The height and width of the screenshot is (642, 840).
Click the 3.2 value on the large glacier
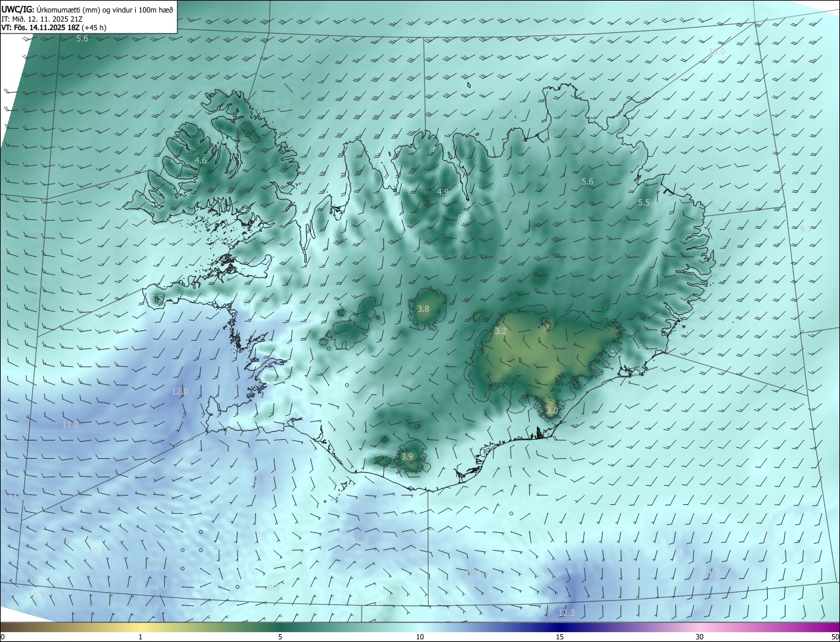click(x=501, y=332)
